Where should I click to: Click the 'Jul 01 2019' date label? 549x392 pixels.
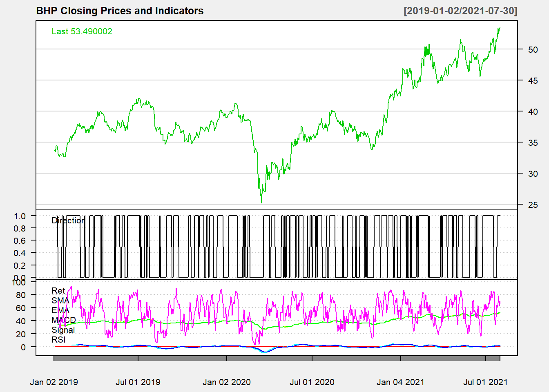pos(138,382)
